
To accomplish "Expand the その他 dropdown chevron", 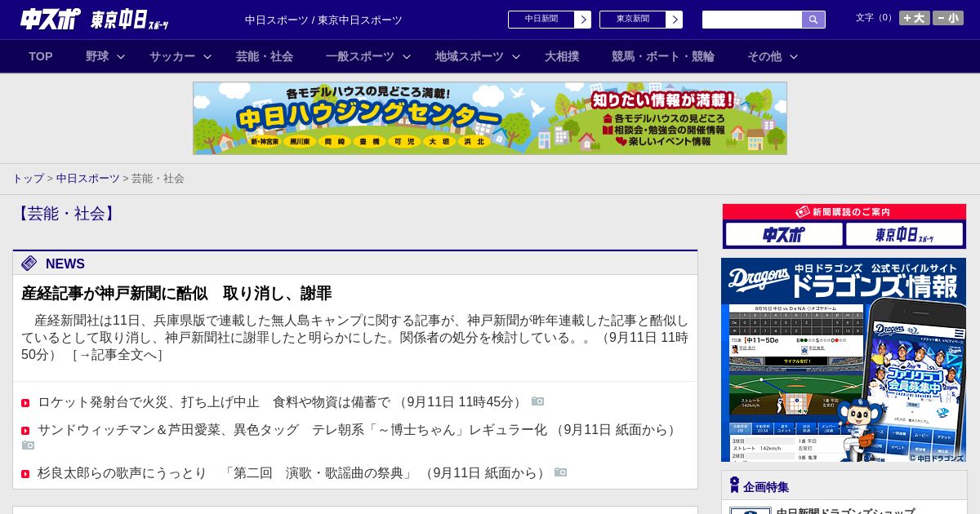I will tap(794, 57).
